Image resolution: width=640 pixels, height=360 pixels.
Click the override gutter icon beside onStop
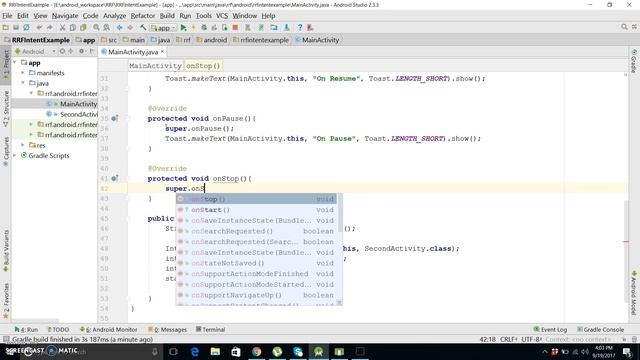pyautogui.click(x=115, y=178)
